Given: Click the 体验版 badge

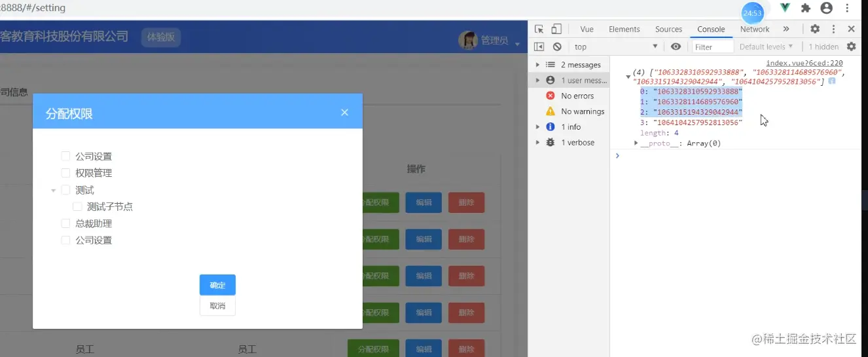Looking at the screenshot, I should tap(161, 37).
